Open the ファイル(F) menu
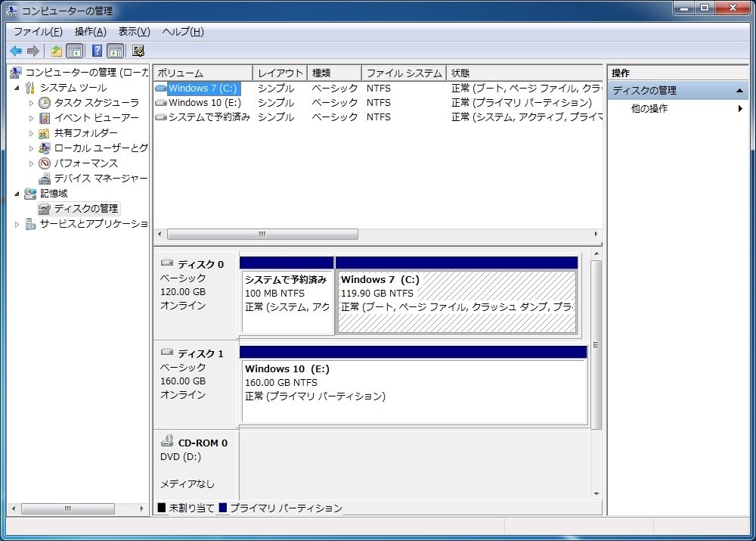The width and height of the screenshot is (756, 541). [x=38, y=32]
